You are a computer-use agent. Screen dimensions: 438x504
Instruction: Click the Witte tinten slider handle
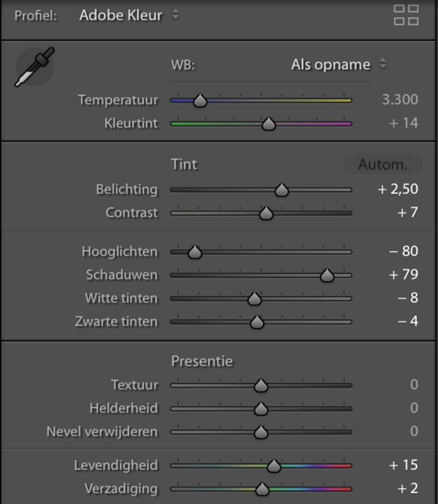click(254, 299)
